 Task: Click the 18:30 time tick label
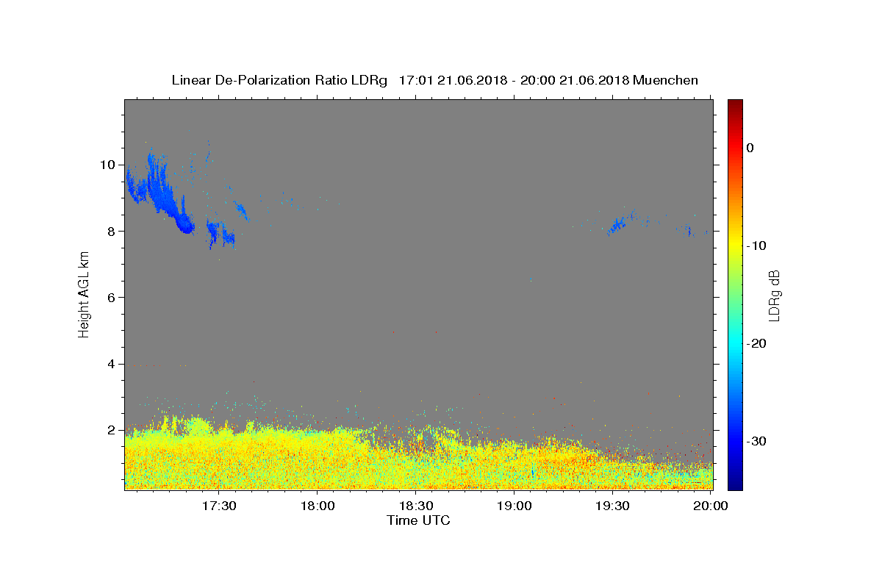[415, 506]
